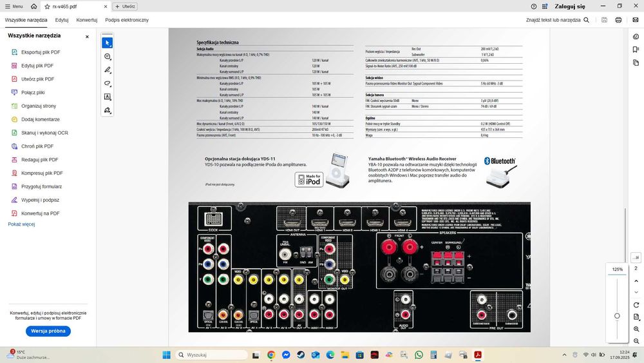Viewport: 644px width, 363px height.
Task: Show hidden system tray icons
Action: (x=564, y=355)
